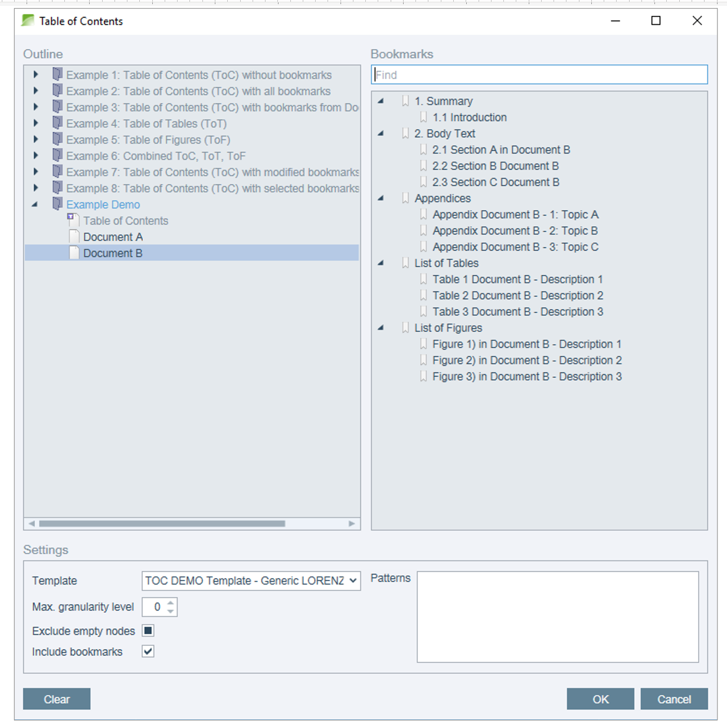Image resolution: width=727 pixels, height=728 pixels.
Task: Click the Document A page icon
Action: (x=74, y=236)
